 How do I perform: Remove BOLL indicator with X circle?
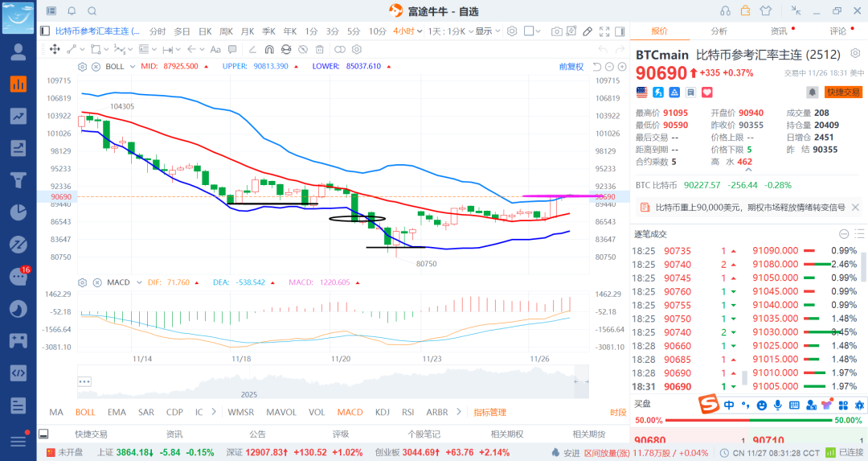click(96, 67)
